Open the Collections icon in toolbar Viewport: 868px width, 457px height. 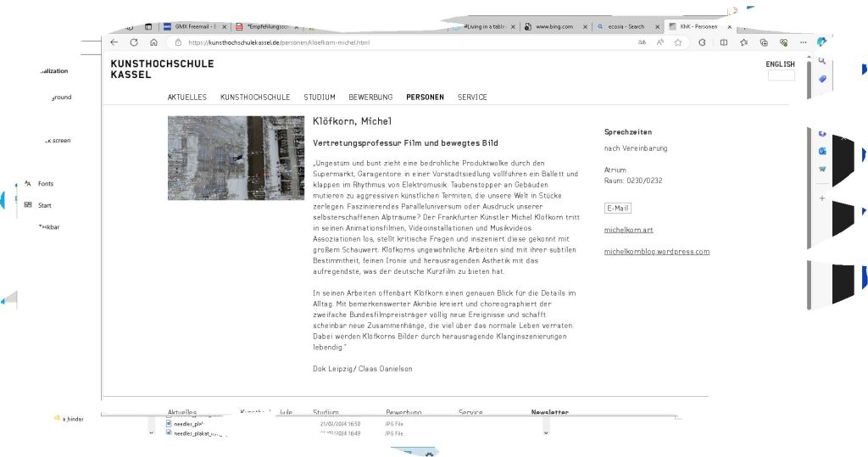(x=764, y=42)
